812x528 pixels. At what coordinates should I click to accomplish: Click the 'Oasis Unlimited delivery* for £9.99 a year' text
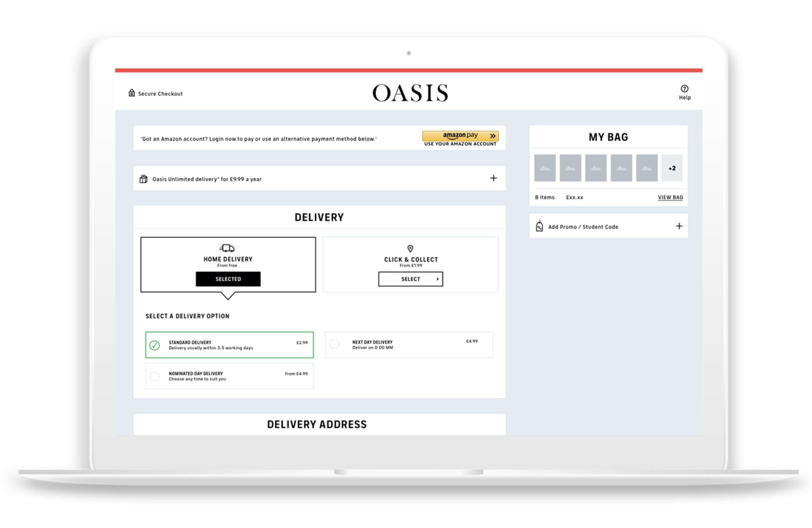(207, 179)
